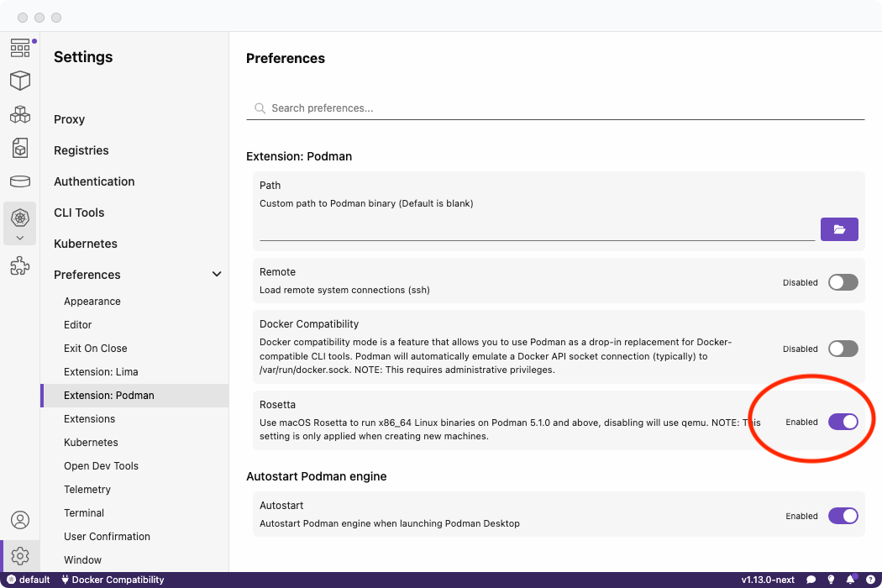Image resolution: width=882 pixels, height=588 pixels.
Task: Open the Dashboard icon in the sidebar
Action: [x=20, y=48]
